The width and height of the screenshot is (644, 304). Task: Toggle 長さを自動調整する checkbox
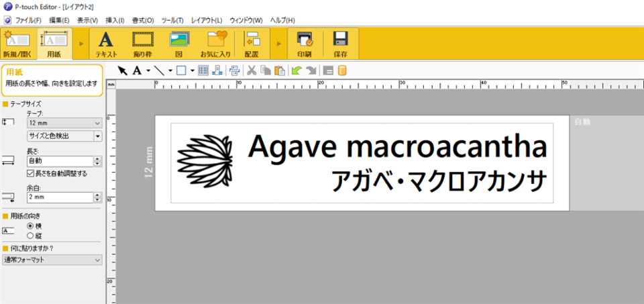30,173
